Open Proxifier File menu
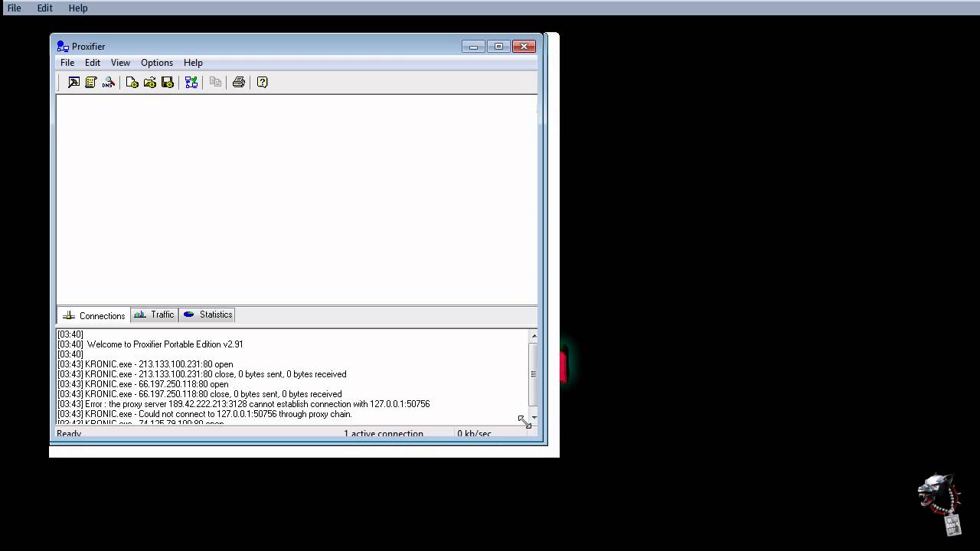Screen dimensions: 980x551 pos(67,63)
